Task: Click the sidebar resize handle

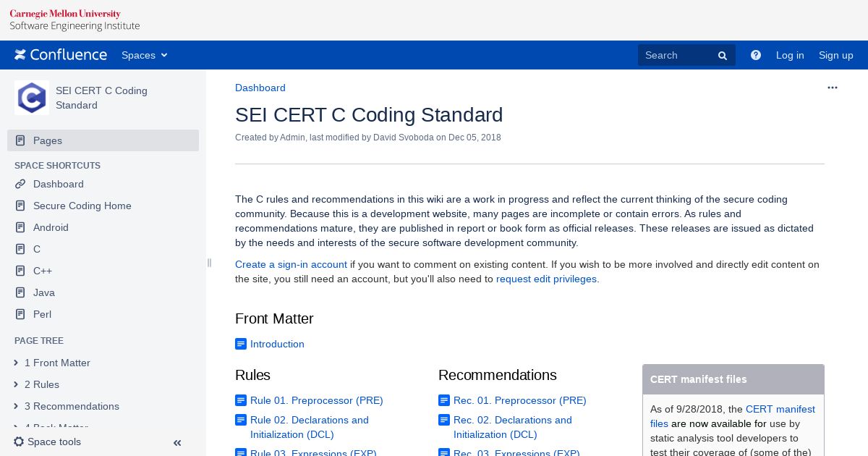Action: tap(209, 263)
